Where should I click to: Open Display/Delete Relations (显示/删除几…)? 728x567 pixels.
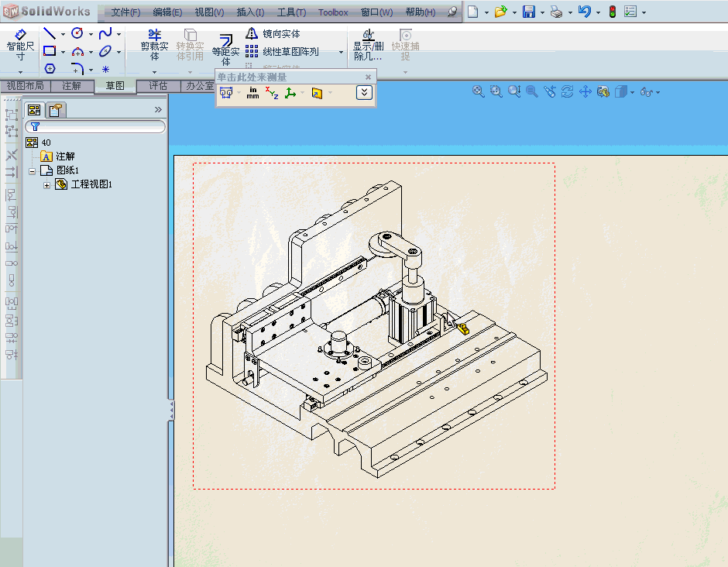coord(368,45)
